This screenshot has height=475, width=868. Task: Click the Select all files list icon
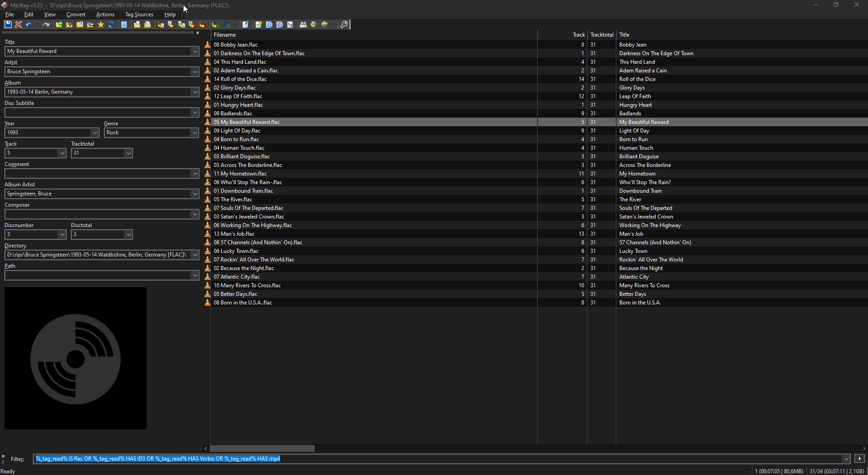pyautogui.click(x=124, y=24)
